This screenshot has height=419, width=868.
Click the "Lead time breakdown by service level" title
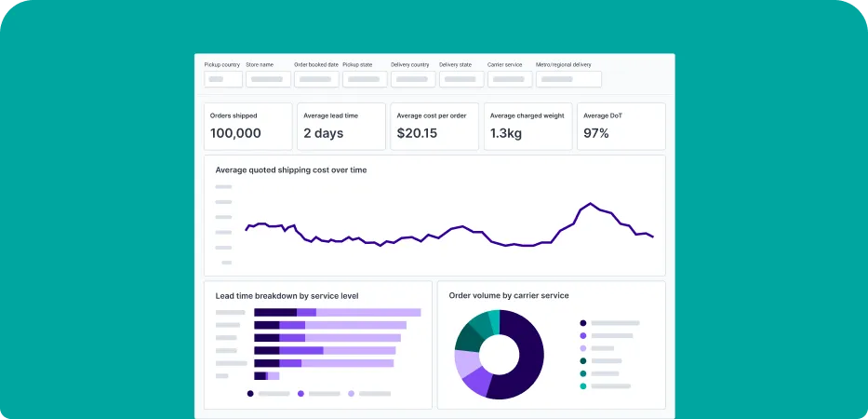pos(287,296)
